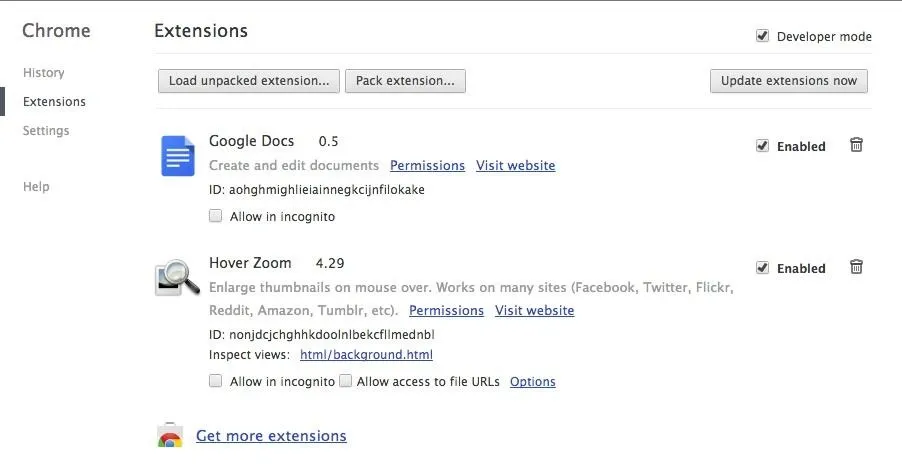
Task: Go to Settings in the sidebar
Action: (46, 131)
